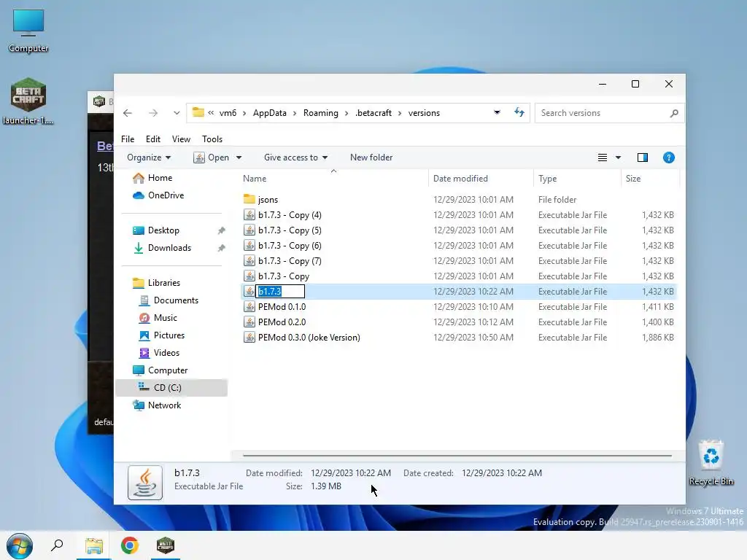Open Computer desktop icon
The width and height of the screenshot is (747, 560).
pyautogui.click(x=28, y=31)
